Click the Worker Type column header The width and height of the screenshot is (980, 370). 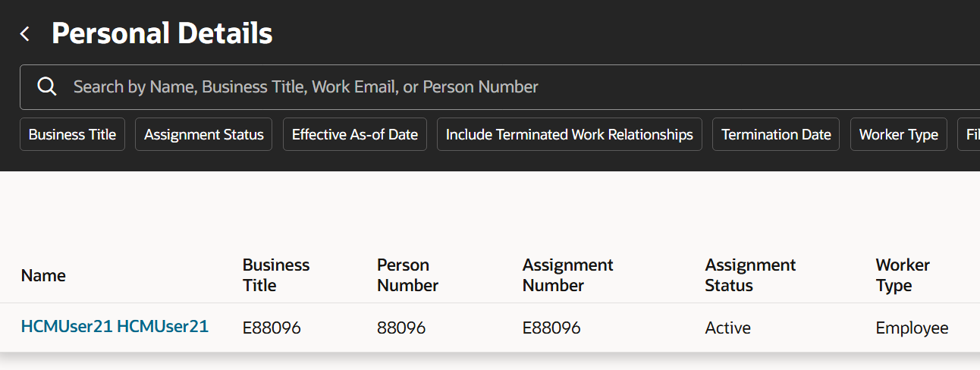(x=903, y=275)
